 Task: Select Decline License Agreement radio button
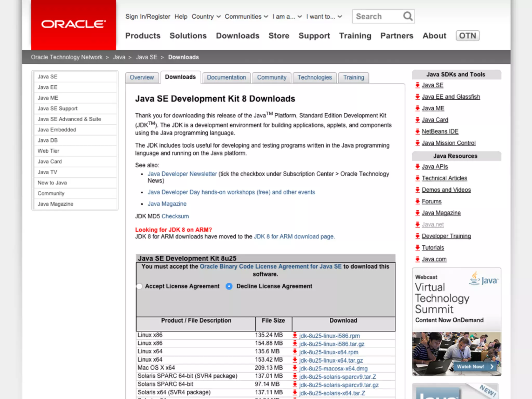coord(229,286)
